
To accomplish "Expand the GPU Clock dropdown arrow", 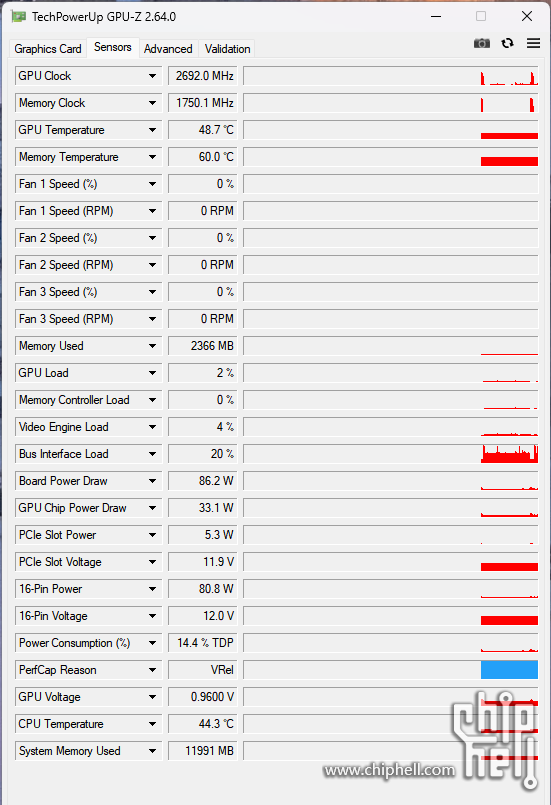I will [x=153, y=76].
